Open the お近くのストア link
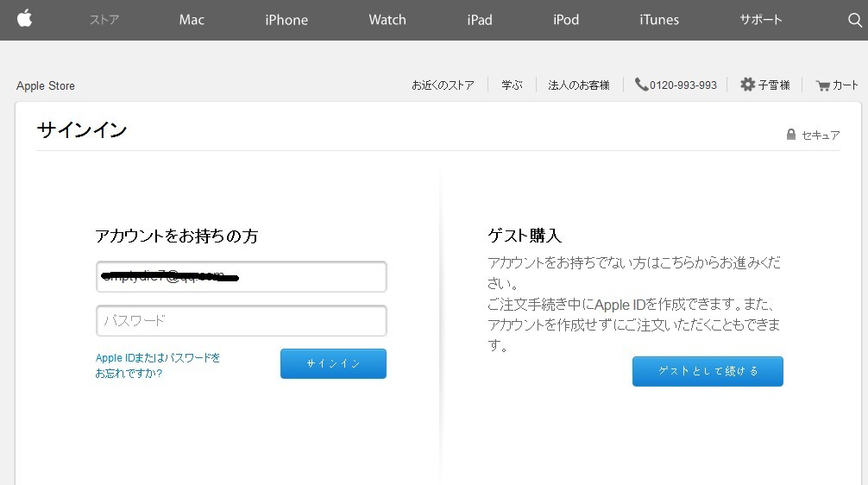Viewport: 868px width, 485px height. click(443, 85)
